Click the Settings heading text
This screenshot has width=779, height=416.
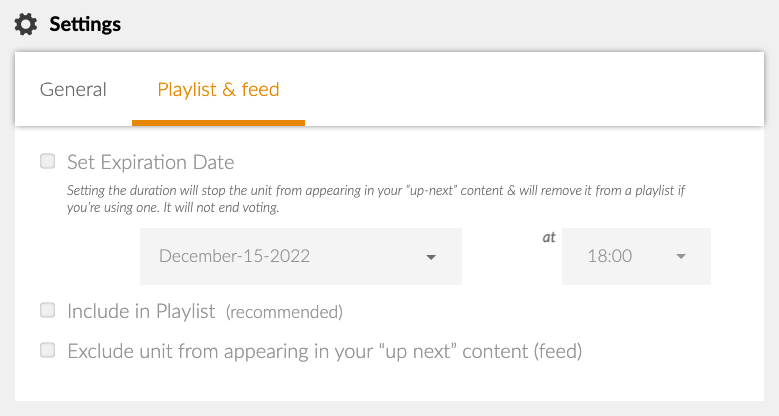tap(85, 24)
